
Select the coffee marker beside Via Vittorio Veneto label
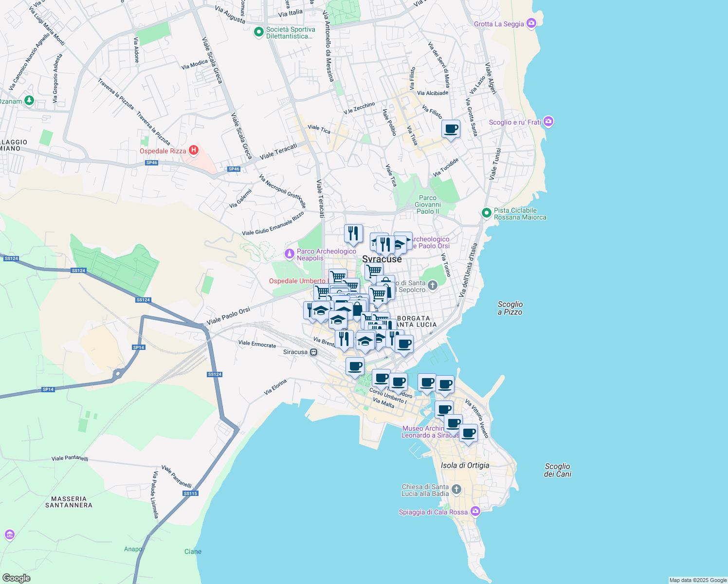pos(468,434)
